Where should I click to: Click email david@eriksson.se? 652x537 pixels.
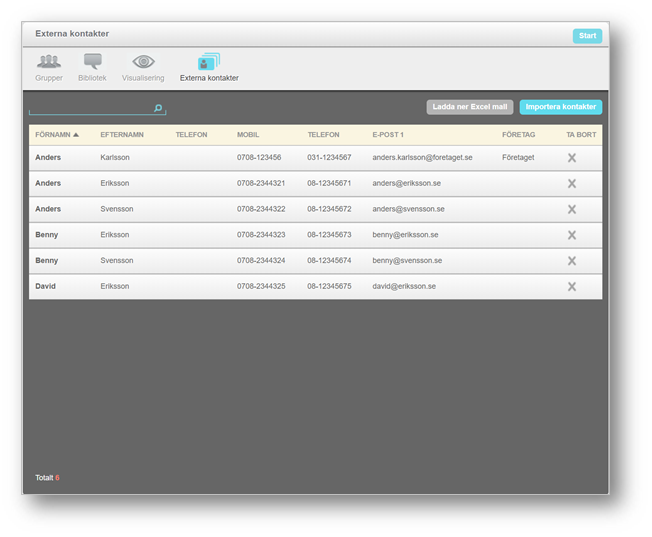click(404, 287)
